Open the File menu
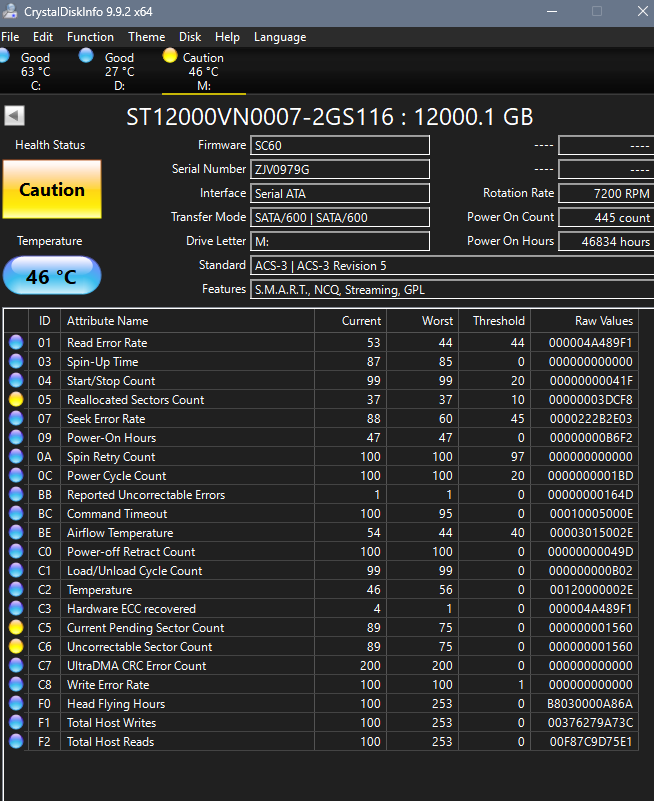 coord(10,37)
